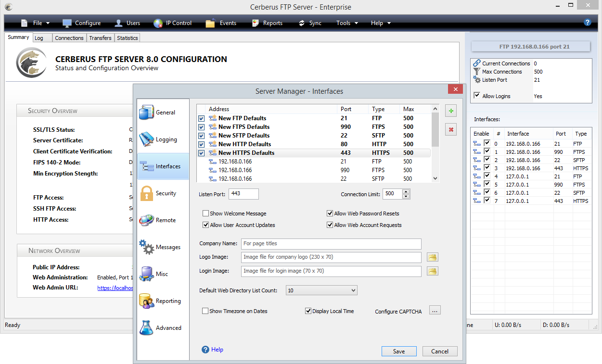Toggle Allow User Account Updates
Image resolution: width=602 pixels, height=364 pixels.
[x=206, y=225]
